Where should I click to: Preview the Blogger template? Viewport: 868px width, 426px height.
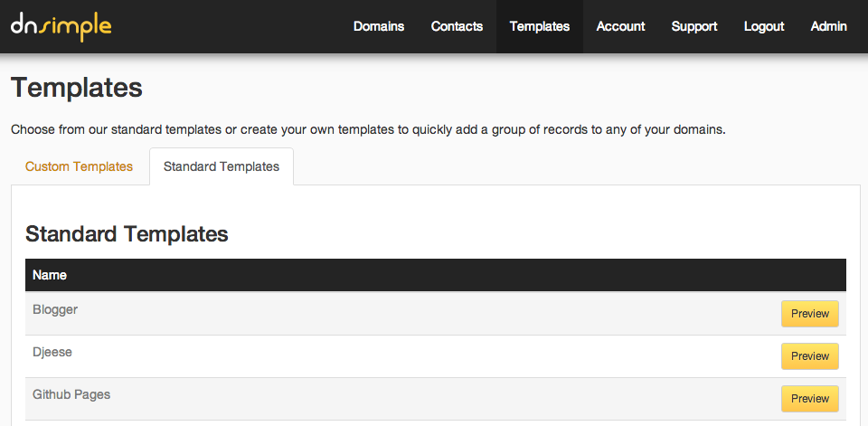click(810, 314)
